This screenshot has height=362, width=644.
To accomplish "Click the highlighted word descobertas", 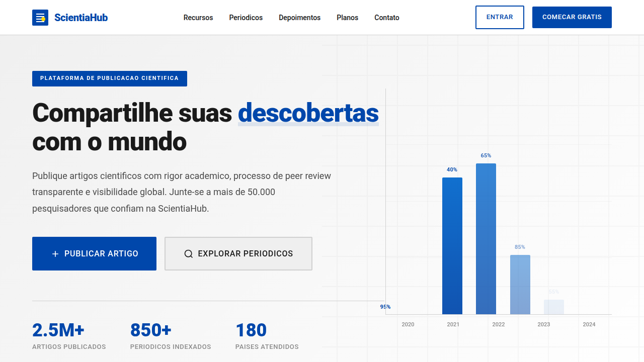I will point(308,113).
